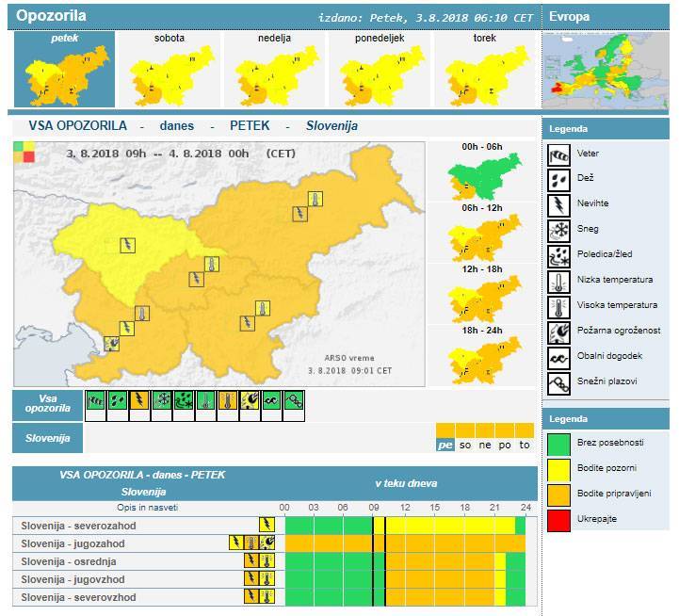Viewport: 679px width, 616px height.
Task: Click the orange thunderstorm filter icon under the map
Action: (x=139, y=401)
